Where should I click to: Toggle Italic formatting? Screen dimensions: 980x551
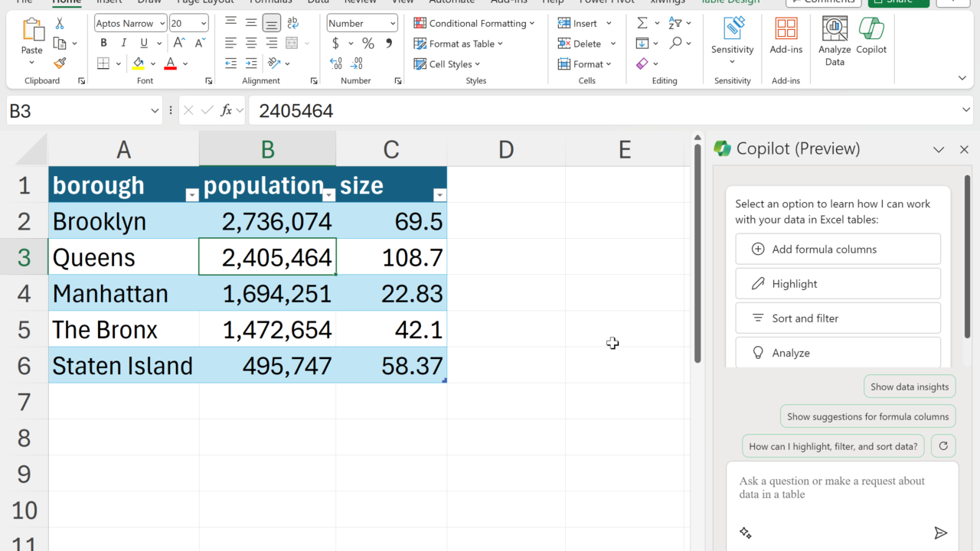point(123,44)
